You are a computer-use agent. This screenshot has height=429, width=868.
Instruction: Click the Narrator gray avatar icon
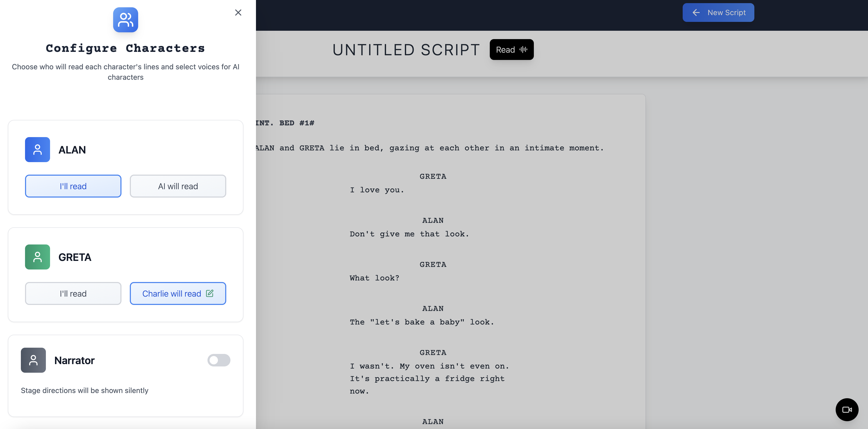click(33, 360)
